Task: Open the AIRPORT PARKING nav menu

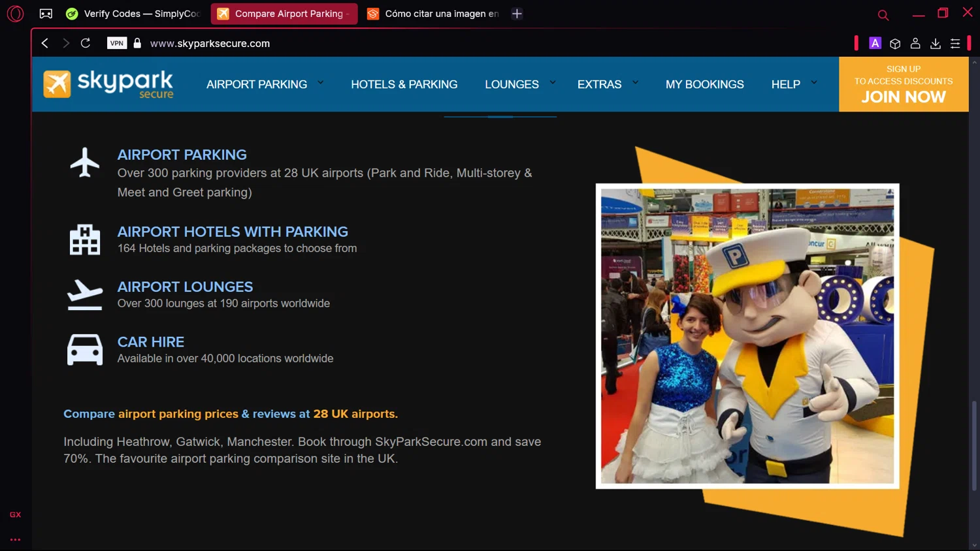Action: pos(257,84)
